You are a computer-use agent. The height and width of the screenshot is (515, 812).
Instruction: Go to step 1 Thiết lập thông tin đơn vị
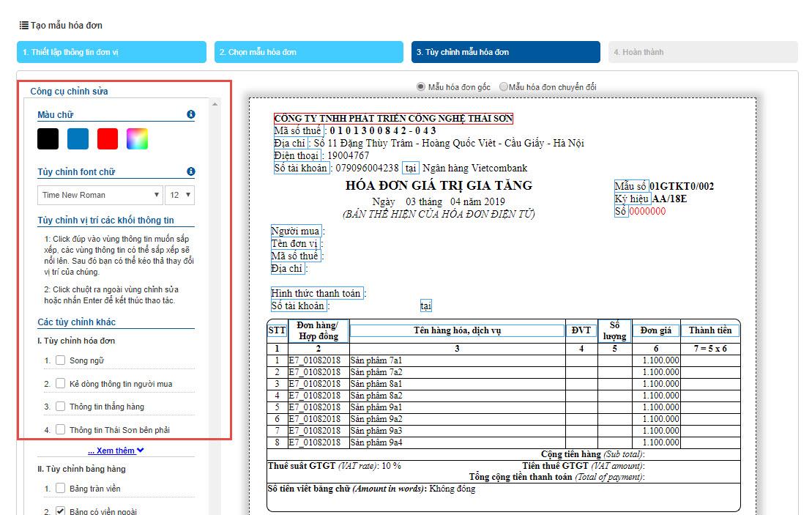(x=111, y=52)
